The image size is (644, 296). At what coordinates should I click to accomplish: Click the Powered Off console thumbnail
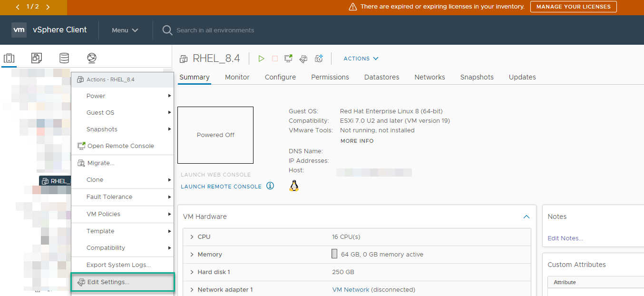[215, 135]
